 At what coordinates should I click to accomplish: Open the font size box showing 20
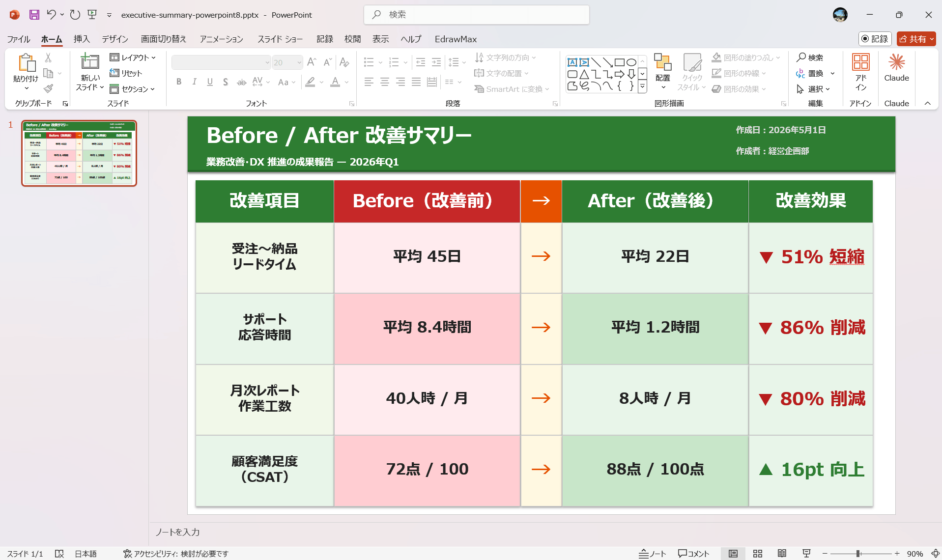(287, 62)
